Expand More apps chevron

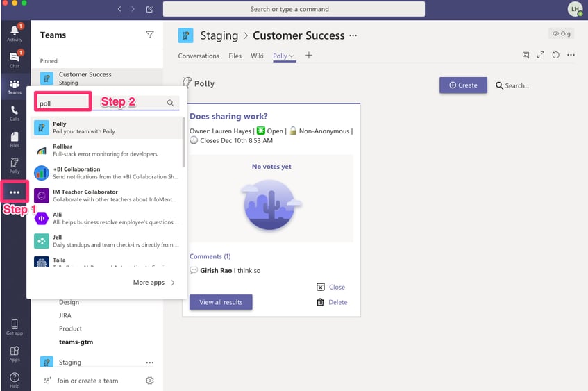tap(173, 283)
